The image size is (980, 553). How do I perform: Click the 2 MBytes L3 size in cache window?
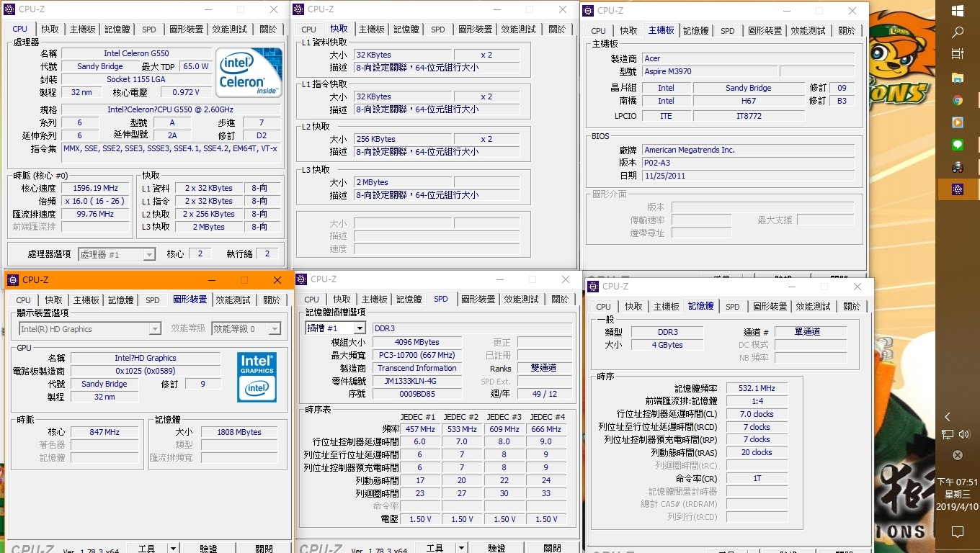pyautogui.click(x=402, y=182)
